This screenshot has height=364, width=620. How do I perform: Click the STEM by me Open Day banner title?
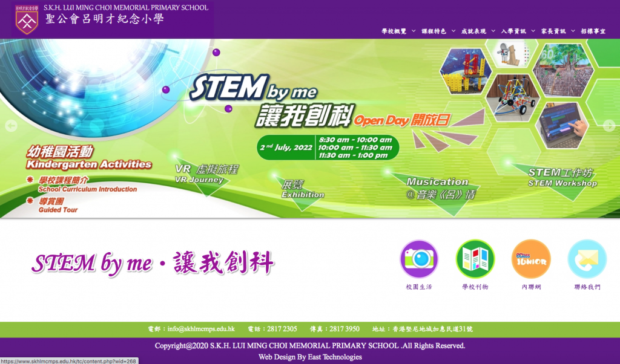[253, 89]
